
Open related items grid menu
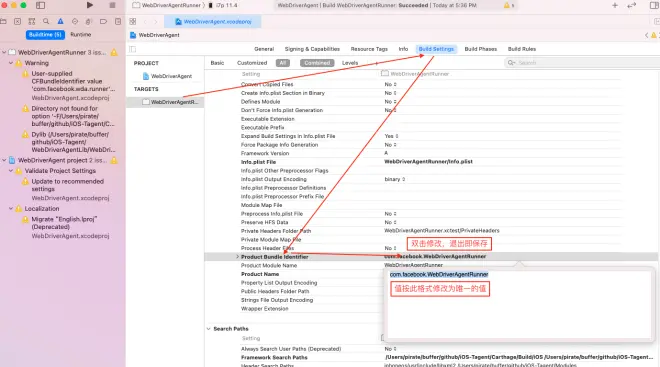pyautogui.click(x=133, y=21)
